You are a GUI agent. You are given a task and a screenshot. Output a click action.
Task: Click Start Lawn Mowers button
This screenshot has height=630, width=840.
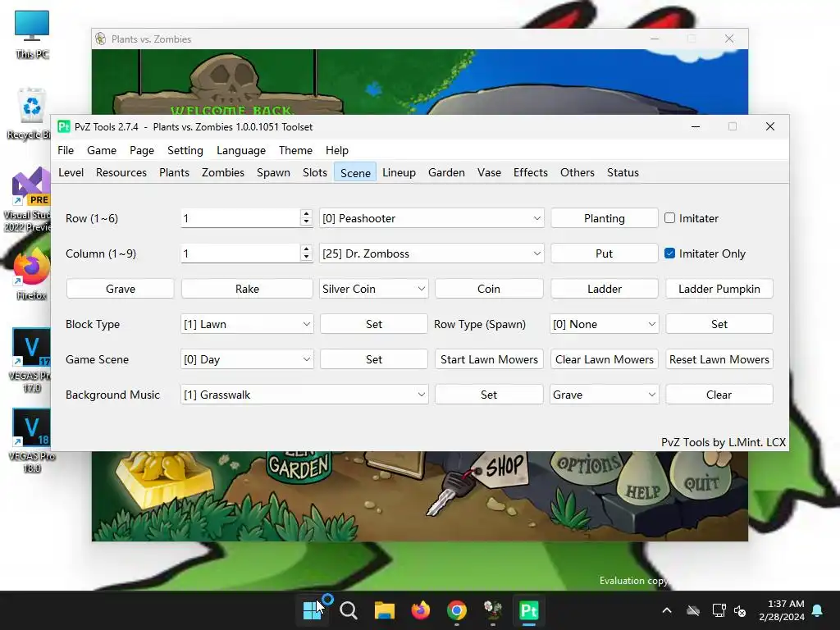coord(489,359)
